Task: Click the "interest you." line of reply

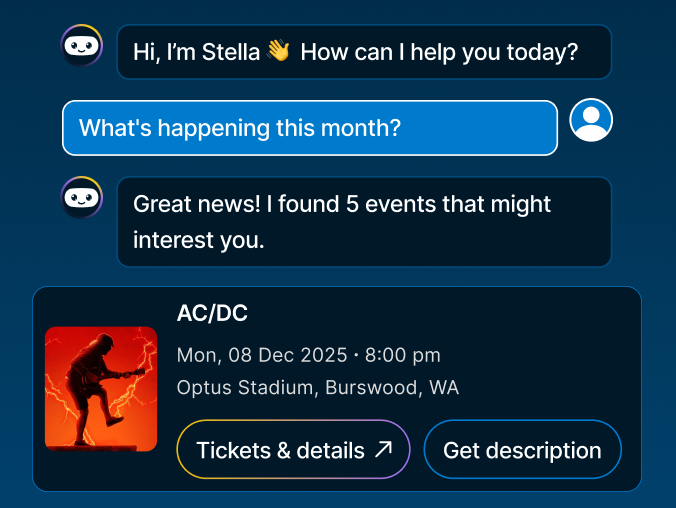Action: coord(198,240)
